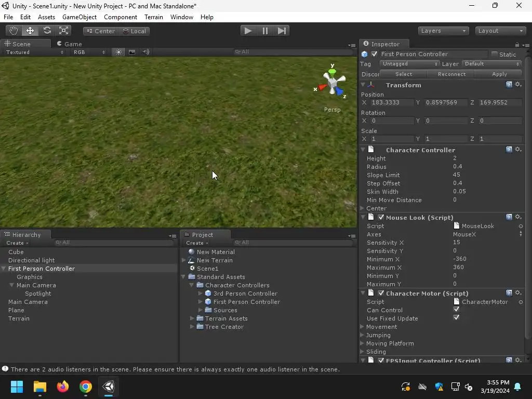Screen dimensions: 532x399
Task: Toggle scene audio speaker icon
Action: tap(146, 52)
